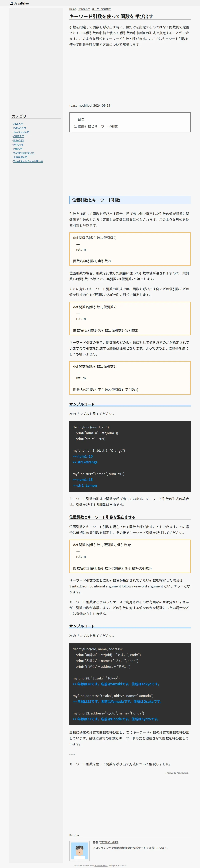Click code line myfunc(28, "Suzuki", "Tokyo")
200x868 pixels.
point(96,678)
